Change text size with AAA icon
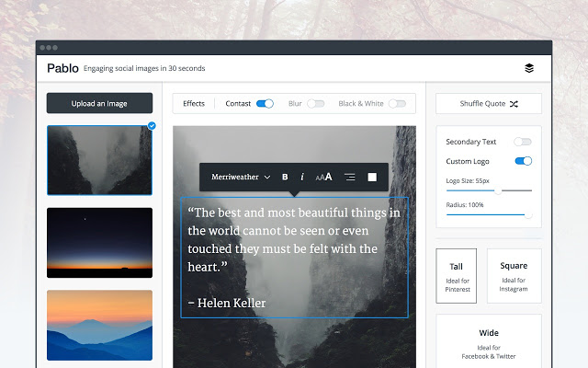 click(x=323, y=177)
